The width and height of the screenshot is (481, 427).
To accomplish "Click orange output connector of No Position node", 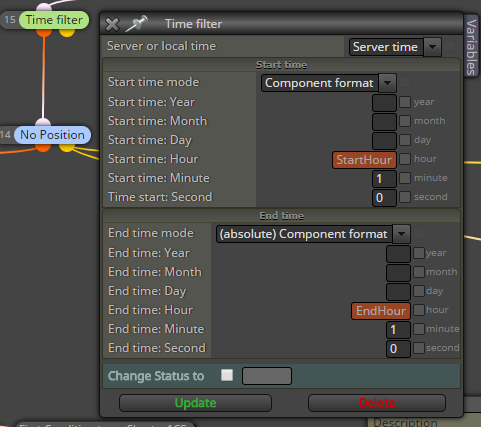I will coord(43,148).
